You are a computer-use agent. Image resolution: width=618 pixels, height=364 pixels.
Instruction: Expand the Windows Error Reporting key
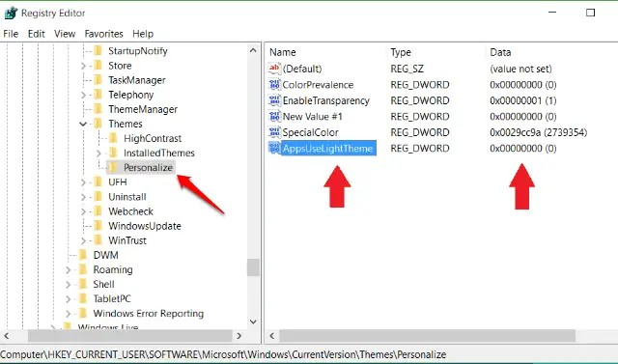pos(68,314)
